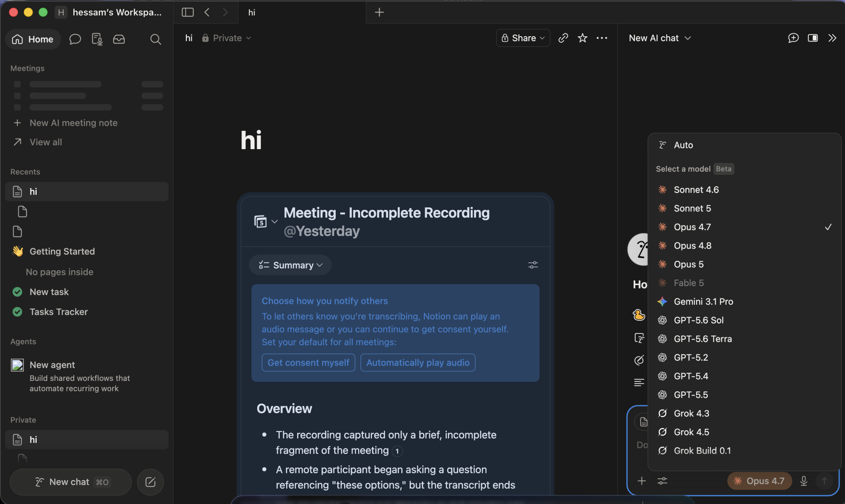The height and width of the screenshot is (504, 845).
Task: Click the meeting notes block icon
Action: (x=260, y=222)
